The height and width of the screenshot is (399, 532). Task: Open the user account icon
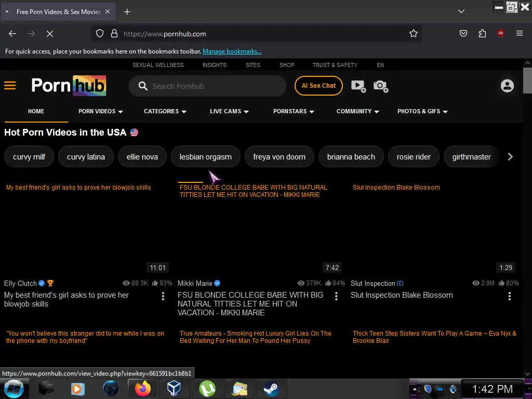507,86
